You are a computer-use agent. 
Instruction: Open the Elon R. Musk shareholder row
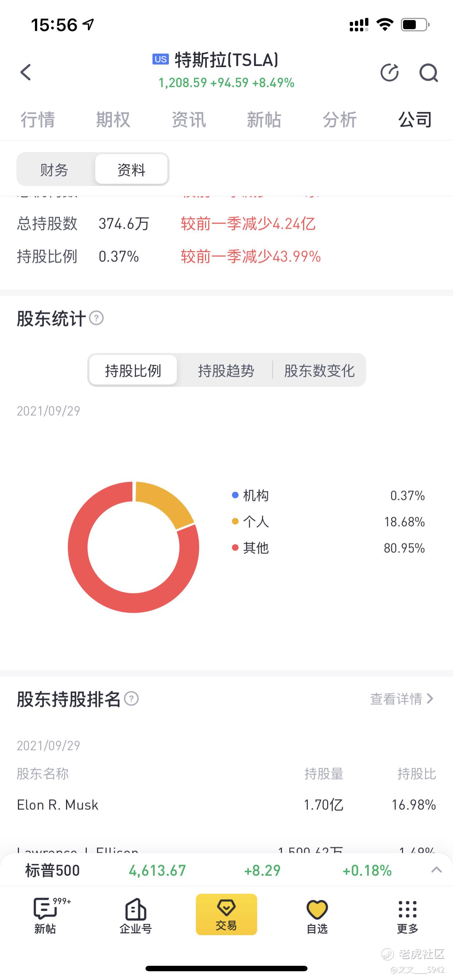click(x=226, y=805)
